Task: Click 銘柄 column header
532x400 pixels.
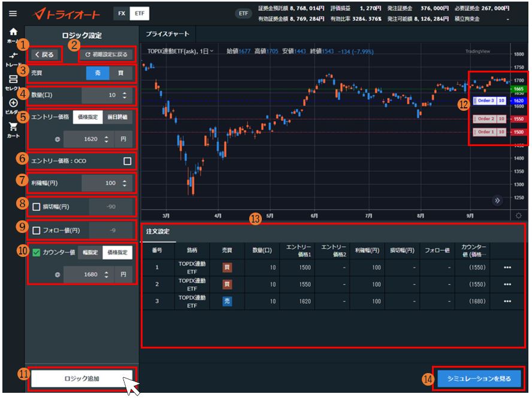Action: [192, 250]
